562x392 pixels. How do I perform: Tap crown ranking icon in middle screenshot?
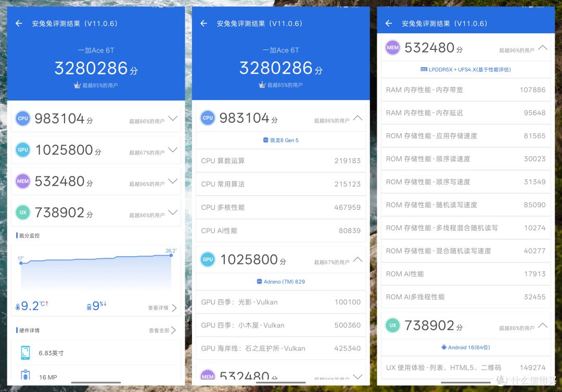tap(262, 85)
